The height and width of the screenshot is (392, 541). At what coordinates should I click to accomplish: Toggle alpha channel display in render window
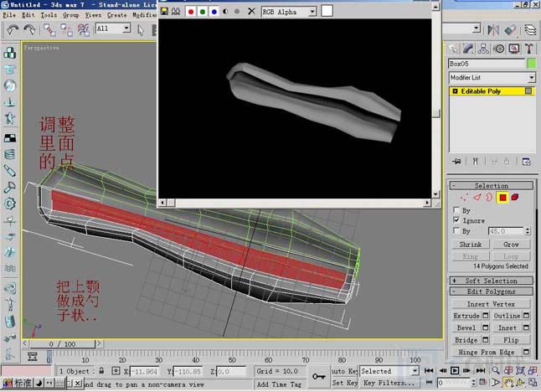tap(225, 12)
